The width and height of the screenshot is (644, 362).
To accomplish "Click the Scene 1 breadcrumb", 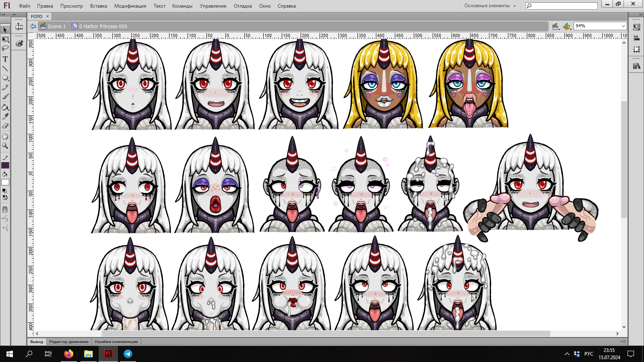I will pyautogui.click(x=53, y=27).
